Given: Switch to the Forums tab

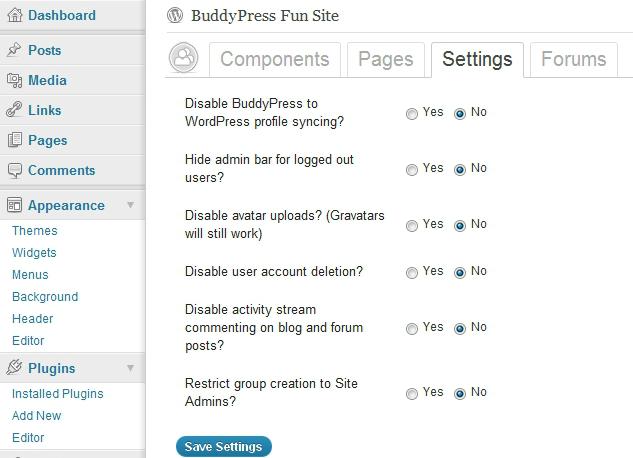Looking at the screenshot, I should tap(574, 59).
